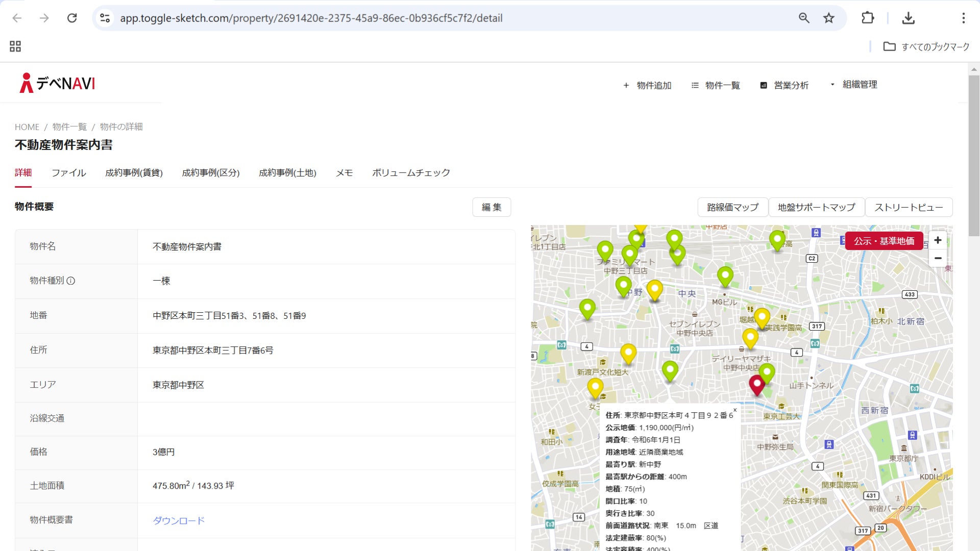Open 路線価マップ

(732, 207)
